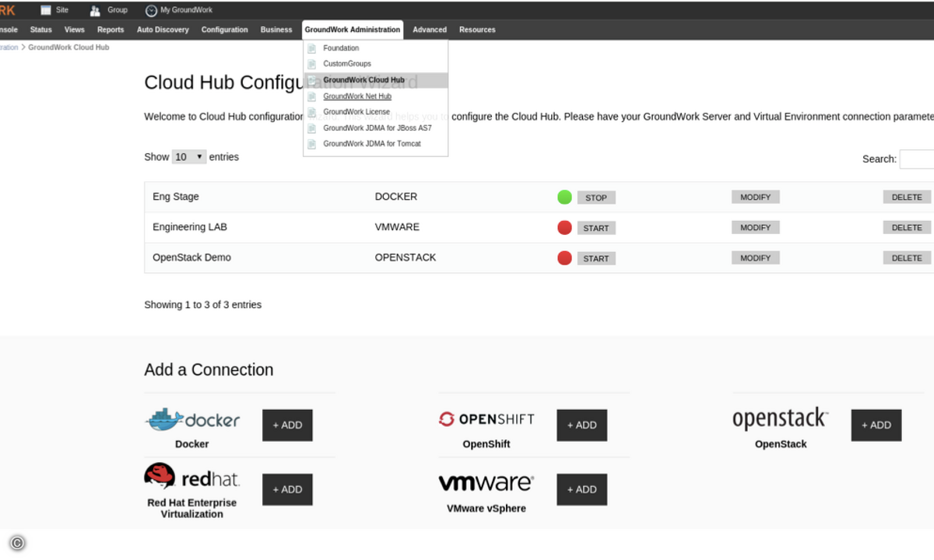Open the Status menu
934x560 pixels.
(x=40, y=30)
